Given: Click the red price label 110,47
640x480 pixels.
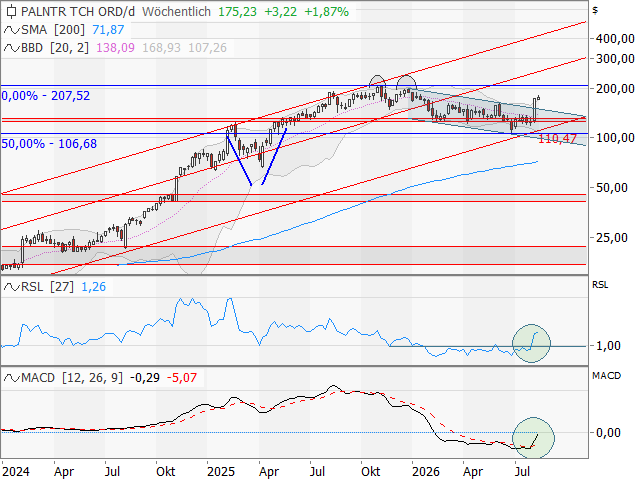Looking at the screenshot, I should (x=557, y=139).
